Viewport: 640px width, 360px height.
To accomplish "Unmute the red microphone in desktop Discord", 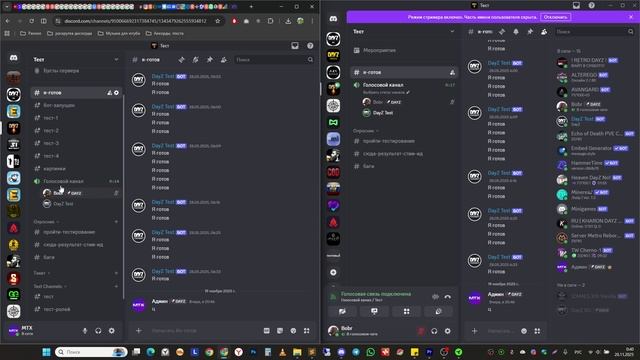I will pos(421,331).
